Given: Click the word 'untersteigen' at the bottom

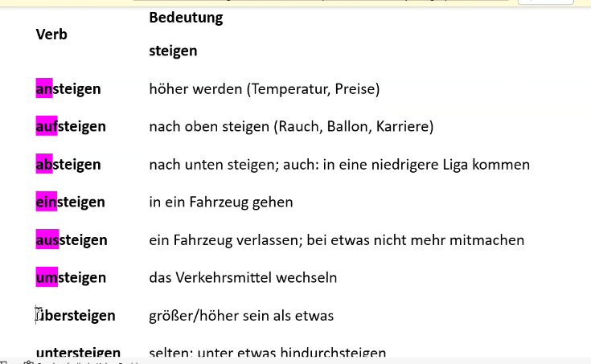Looking at the screenshot, I should pos(79,352).
